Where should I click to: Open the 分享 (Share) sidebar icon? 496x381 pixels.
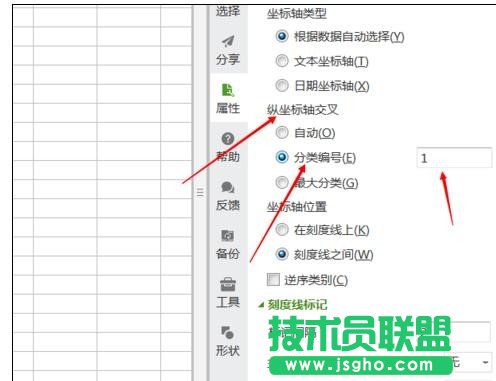coord(228,50)
